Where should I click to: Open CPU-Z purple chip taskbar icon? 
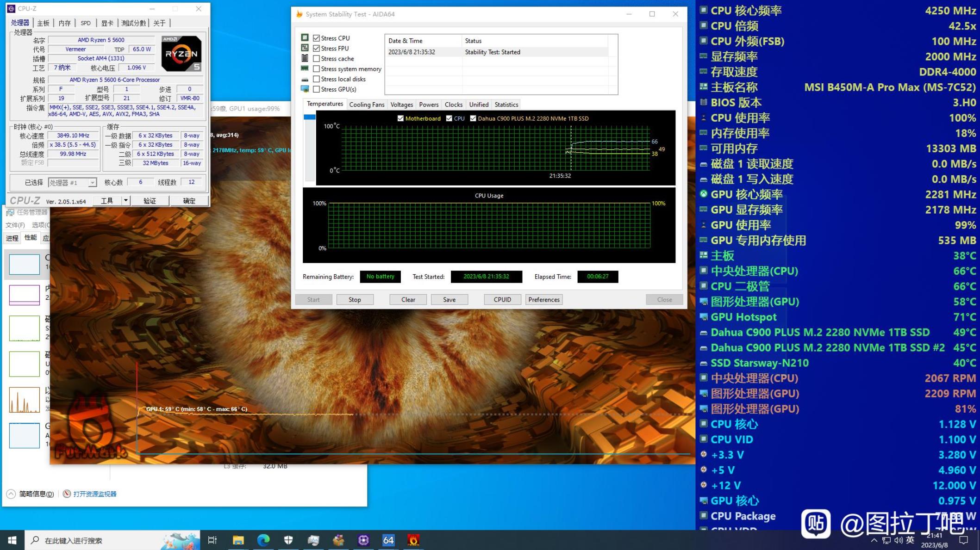(363, 540)
